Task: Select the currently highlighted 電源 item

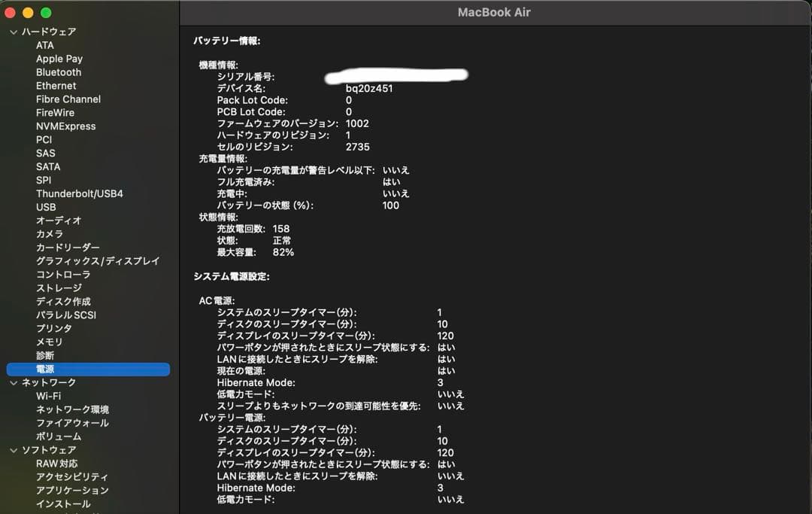Action: point(45,369)
